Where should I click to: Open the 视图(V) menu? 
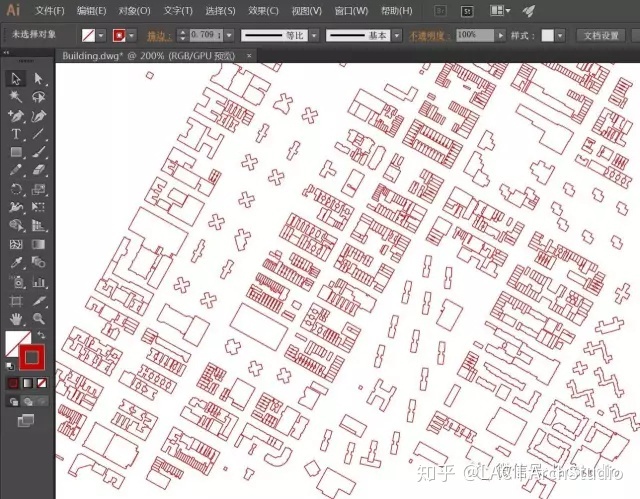click(307, 11)
